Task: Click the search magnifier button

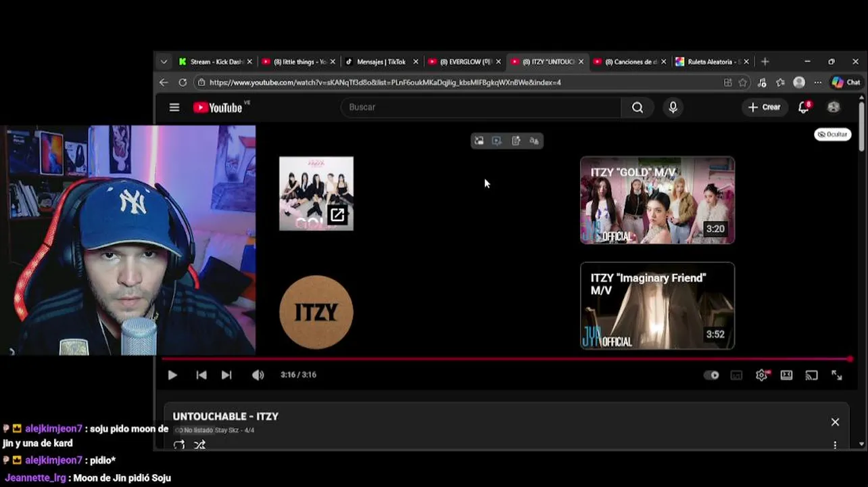Action: (x=637, y=108)
